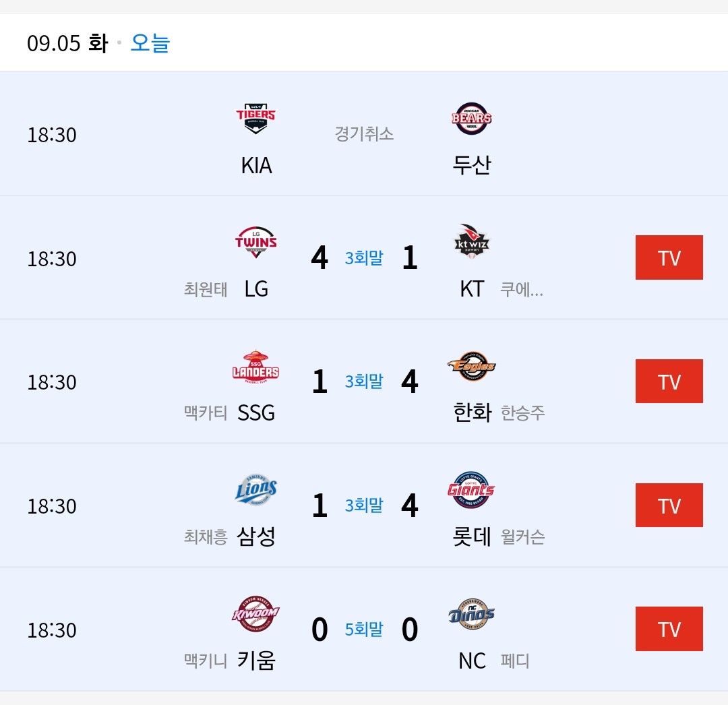Tap starting pitcher 최원태 name
This screenshot has width=728, height=705.
tap(206, 289)
